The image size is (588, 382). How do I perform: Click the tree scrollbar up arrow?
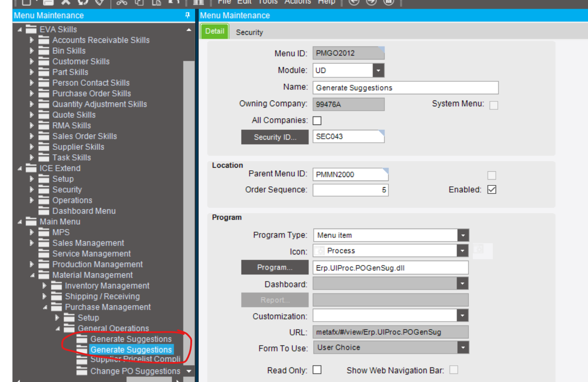189,29
